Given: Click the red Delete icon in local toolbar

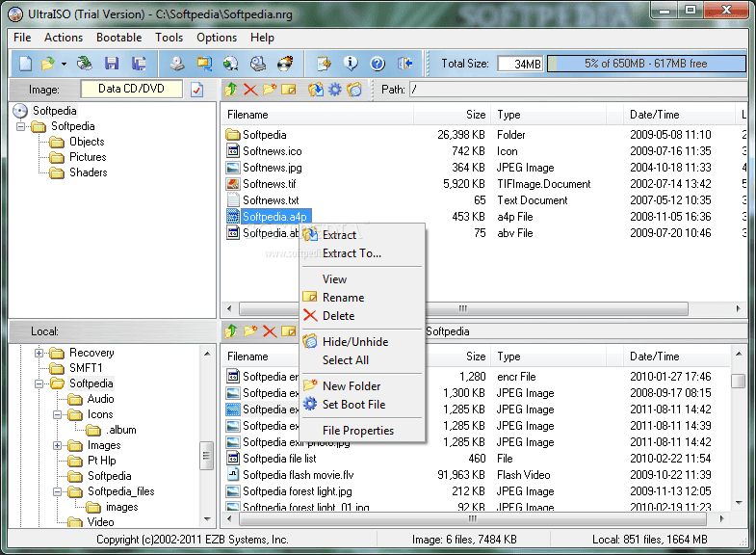Looking at the screenshot, I should pyautogui.click(x=270, y=331).
